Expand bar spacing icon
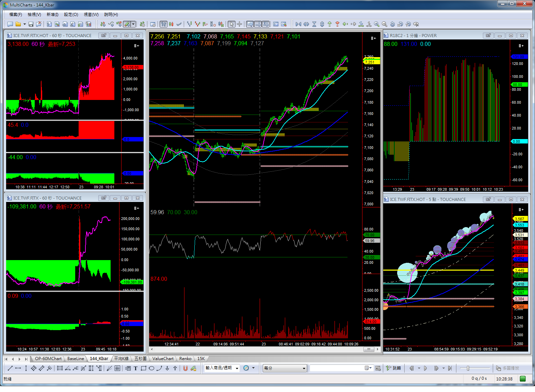The image size is (535, 392). (306, 24)
